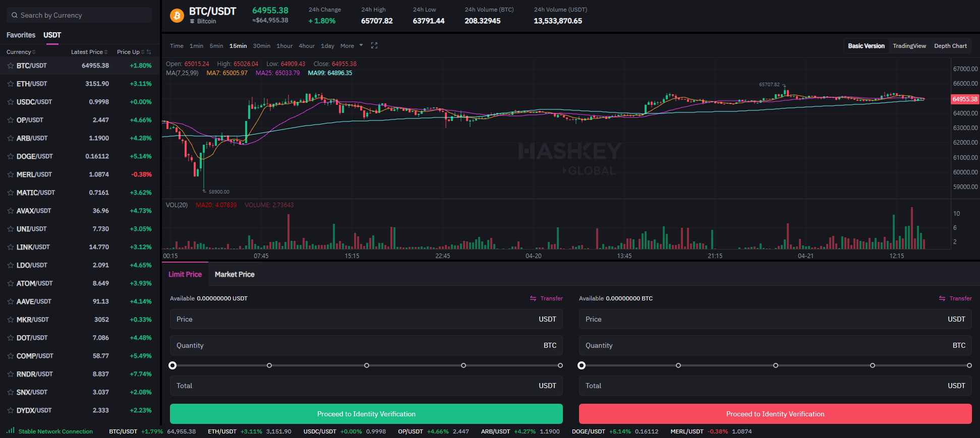Add UNI/USDT to favorites star

point(11,229)
